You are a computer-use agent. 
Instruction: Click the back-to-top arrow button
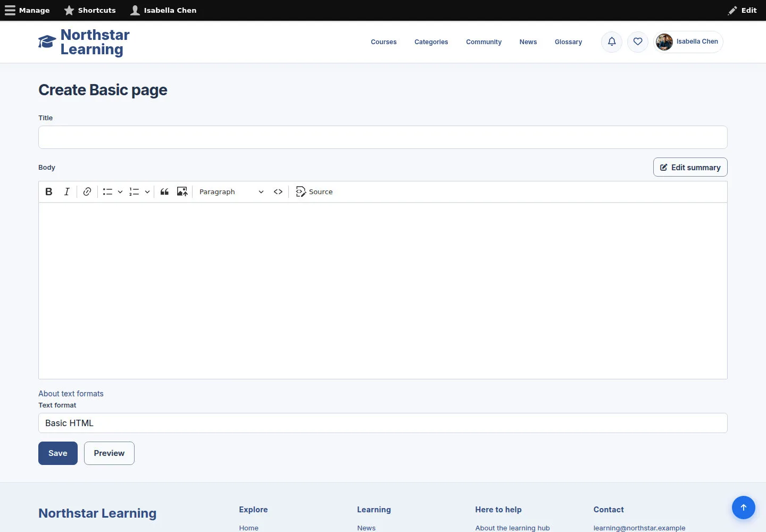(x=744, y=508)
